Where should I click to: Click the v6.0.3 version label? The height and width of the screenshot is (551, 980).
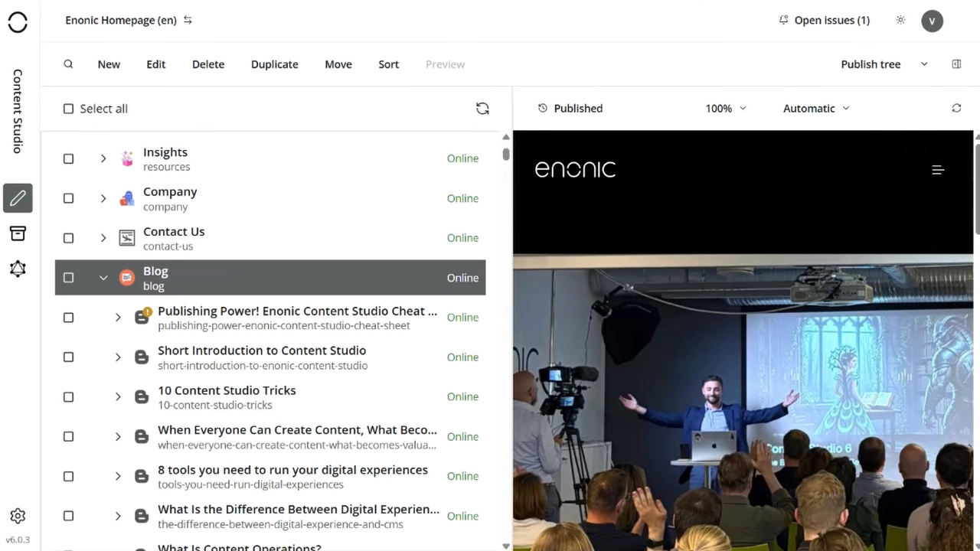pos(18,540)
